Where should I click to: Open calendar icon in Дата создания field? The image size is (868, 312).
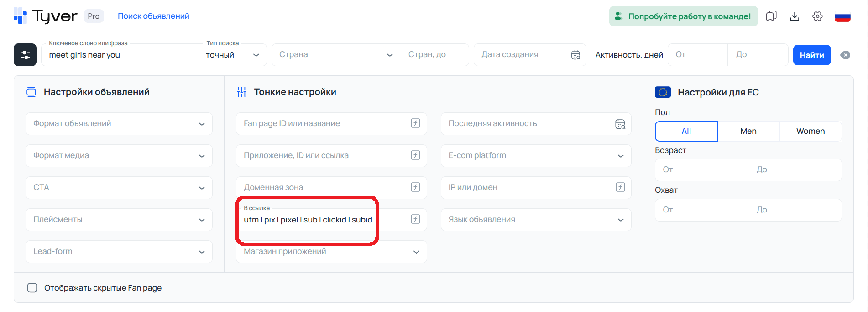pyautogui.click(x=576, y=55)
